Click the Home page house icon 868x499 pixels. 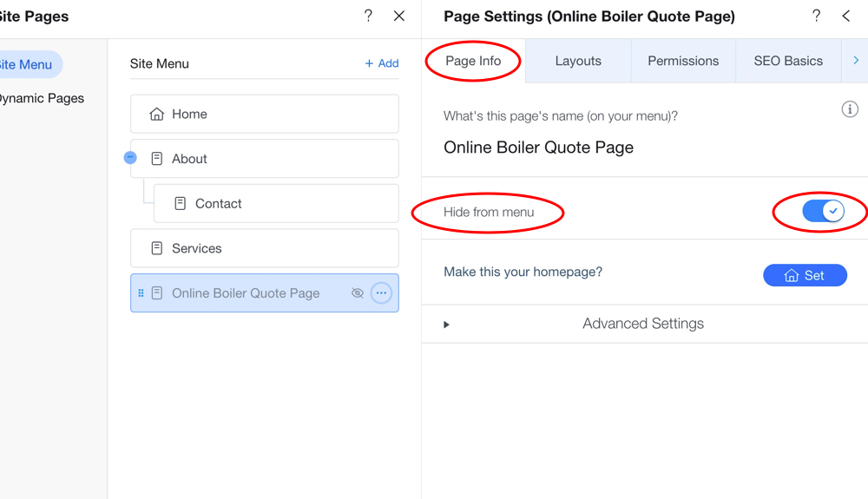pyautogui.click(x=156, y=114)
